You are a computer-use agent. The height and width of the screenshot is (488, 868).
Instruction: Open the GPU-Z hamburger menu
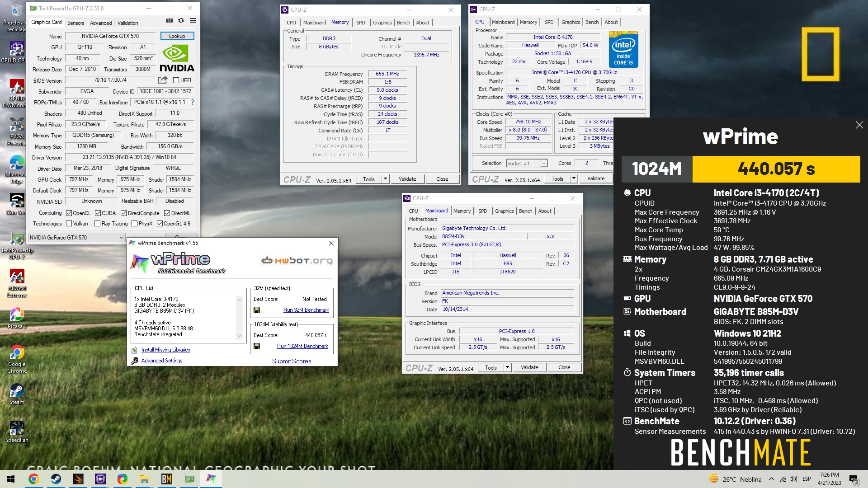click(193, 20)
